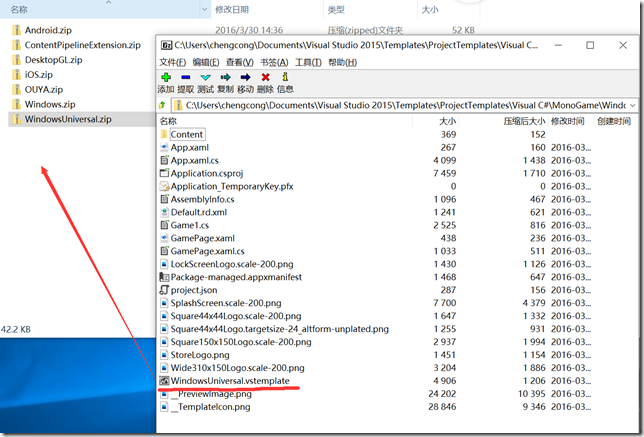Open the 工具(T) menu
The height and width of the screenshot is (437, 644).
coord(308,62)
